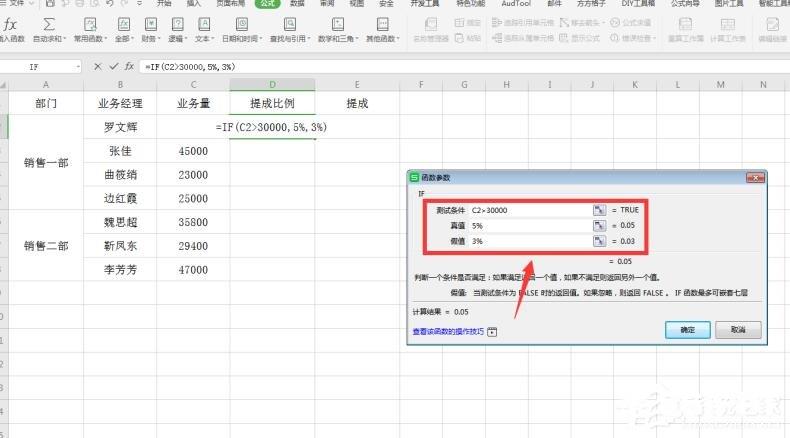Screen dimensions: 790x438
Task: Open the 文件 menu dropdown arrow
Action: click(31, 4)
